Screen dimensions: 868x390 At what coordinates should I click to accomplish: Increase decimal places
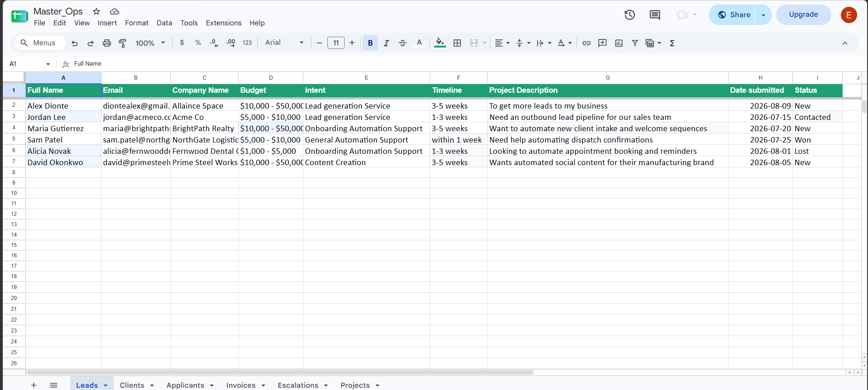(230, 43)
